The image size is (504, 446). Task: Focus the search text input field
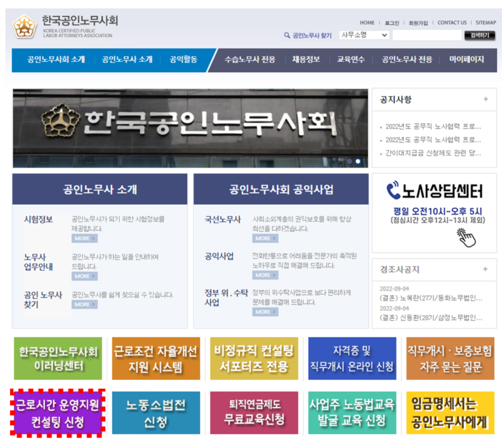coord(427,35)
